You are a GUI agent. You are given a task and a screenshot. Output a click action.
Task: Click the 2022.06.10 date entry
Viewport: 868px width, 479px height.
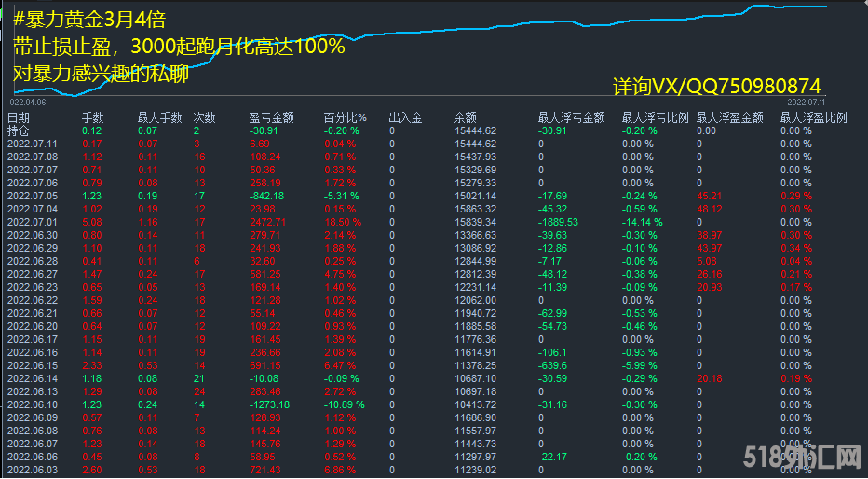(33, 404)
